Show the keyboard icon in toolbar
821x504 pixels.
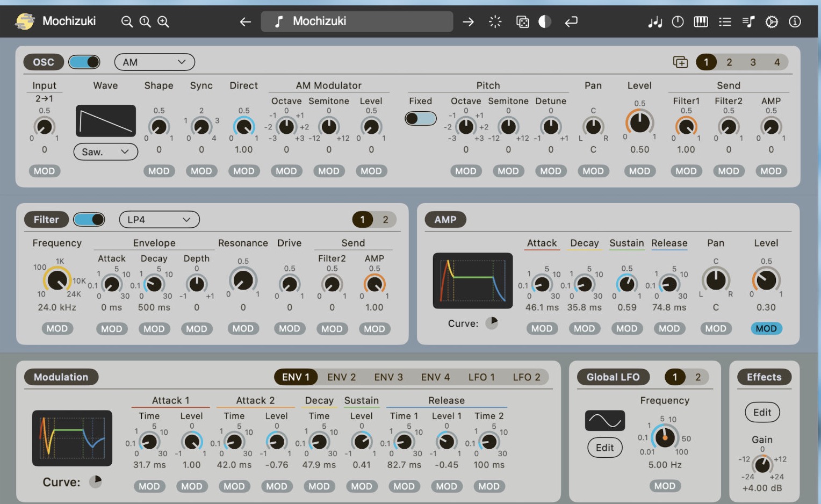[x=701, y=21]
